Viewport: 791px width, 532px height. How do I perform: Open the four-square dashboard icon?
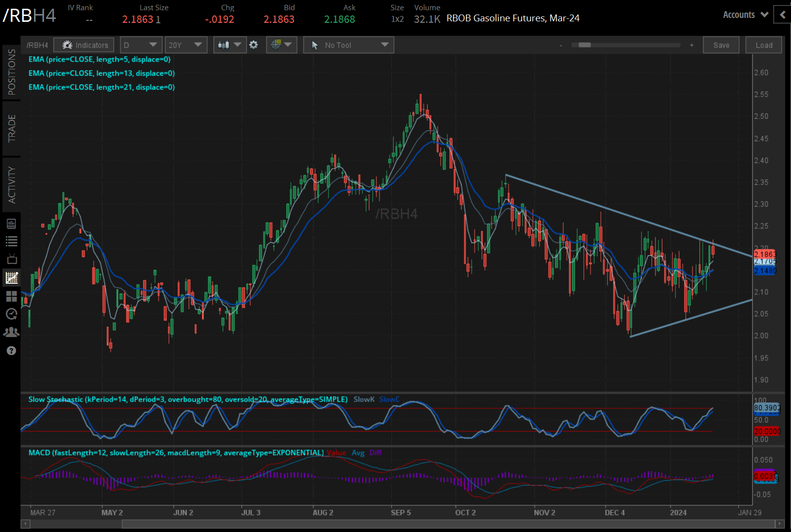[x=12, y=296]
